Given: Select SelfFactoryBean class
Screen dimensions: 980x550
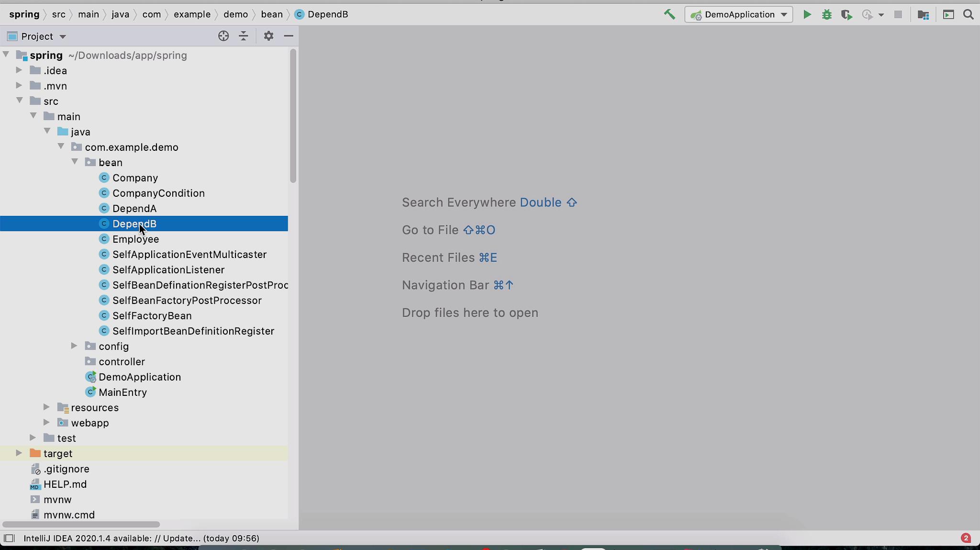Looking at the screenshot, I should [152, 315].
